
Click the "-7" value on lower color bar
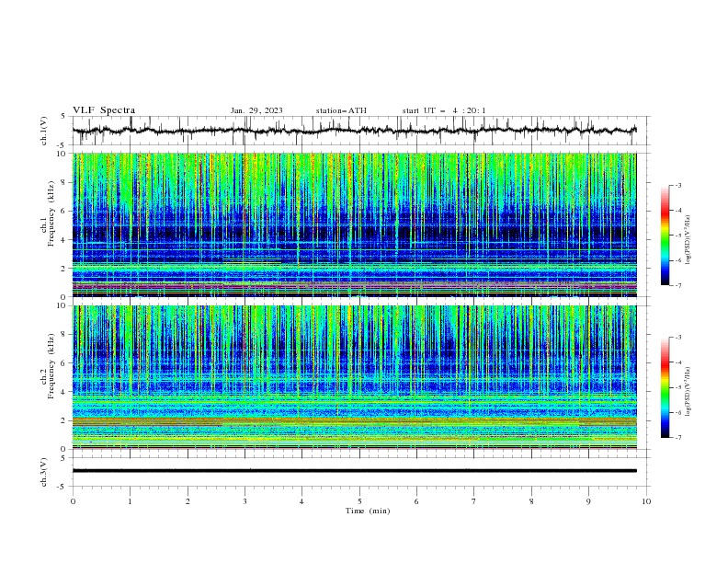[677, 438]
